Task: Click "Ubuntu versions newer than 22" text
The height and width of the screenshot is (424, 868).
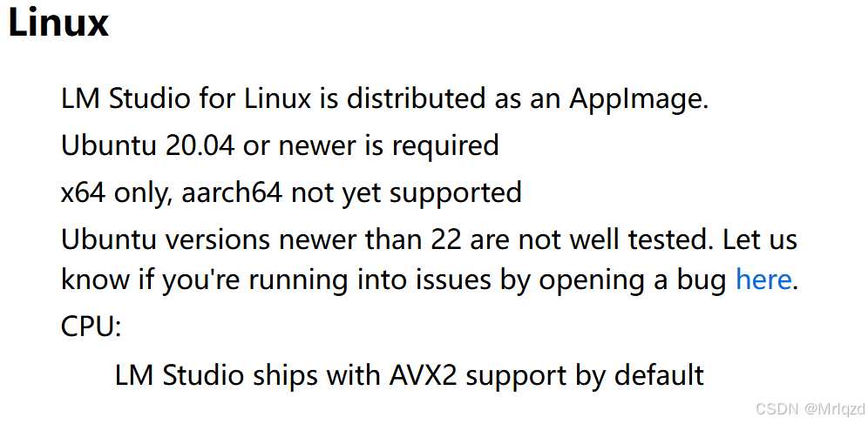Action: pyautogui.click(x=261, y=239)
